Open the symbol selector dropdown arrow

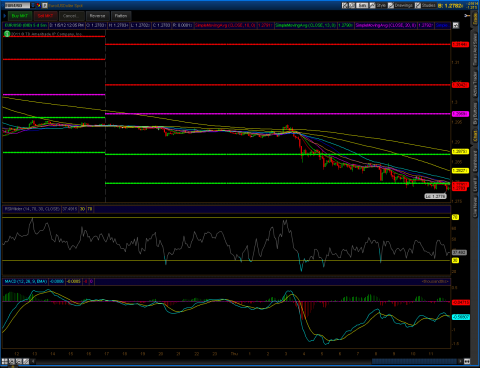[33, 5]
